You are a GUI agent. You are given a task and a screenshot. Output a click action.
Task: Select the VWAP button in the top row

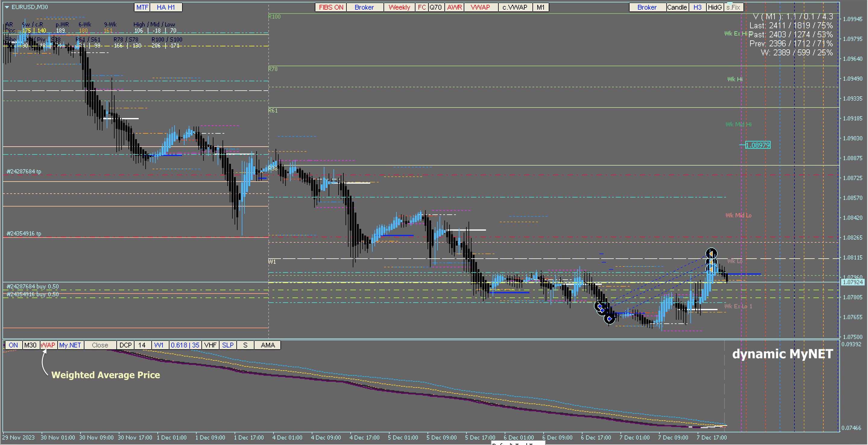coord(480,8)
